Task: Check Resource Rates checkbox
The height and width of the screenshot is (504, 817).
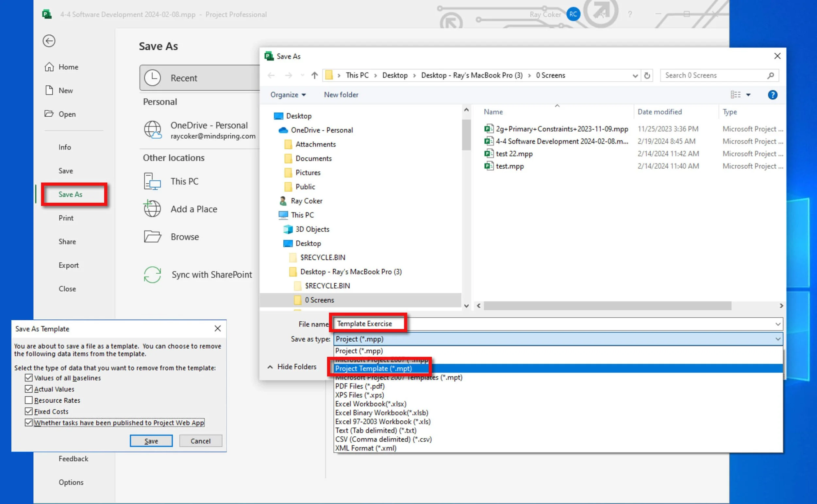Action: coord(29,400)
